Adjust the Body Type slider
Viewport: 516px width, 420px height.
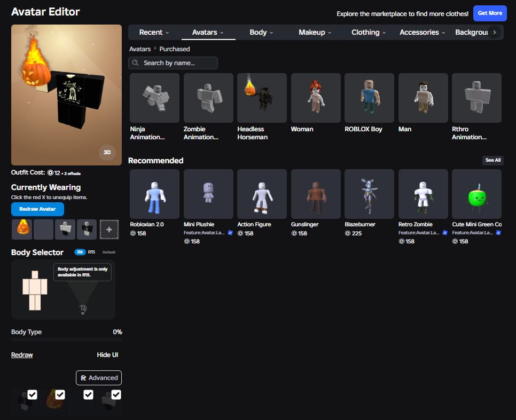pos(66,339)
